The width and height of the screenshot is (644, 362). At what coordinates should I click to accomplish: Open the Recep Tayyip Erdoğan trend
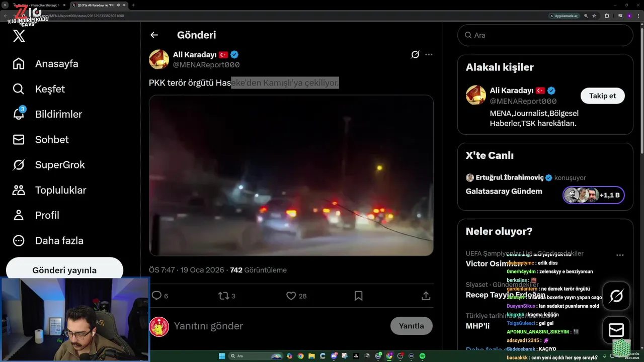506,295
